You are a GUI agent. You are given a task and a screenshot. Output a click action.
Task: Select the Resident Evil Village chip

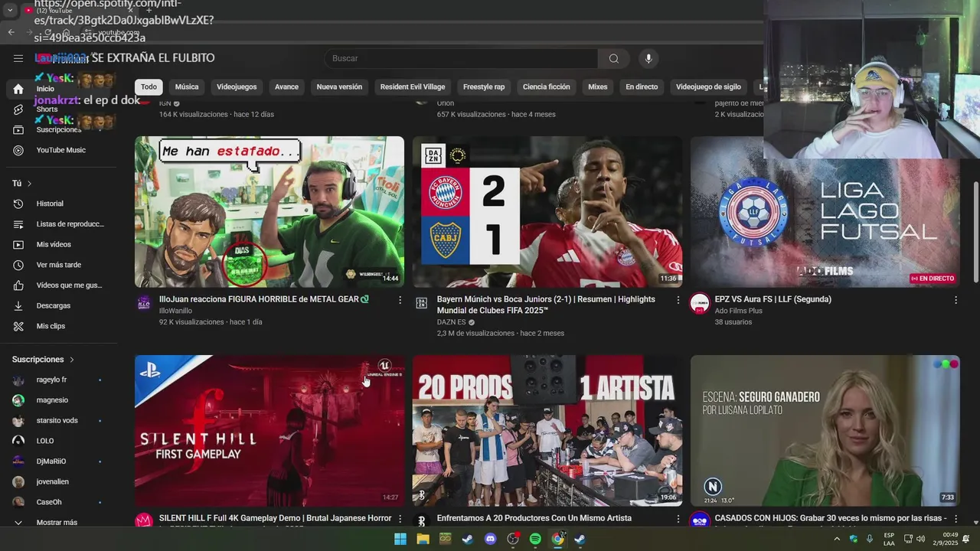[413, 87]
